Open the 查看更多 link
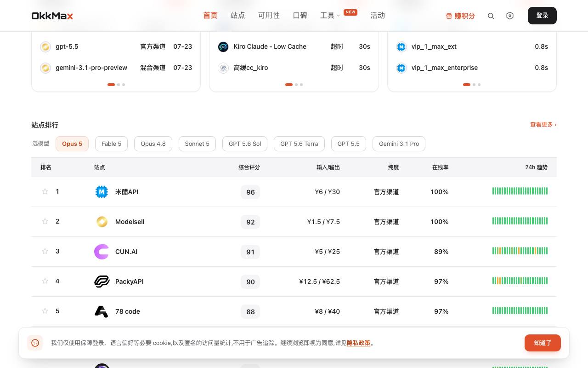This screenshot has height=368, width=588. coord(543,125)
